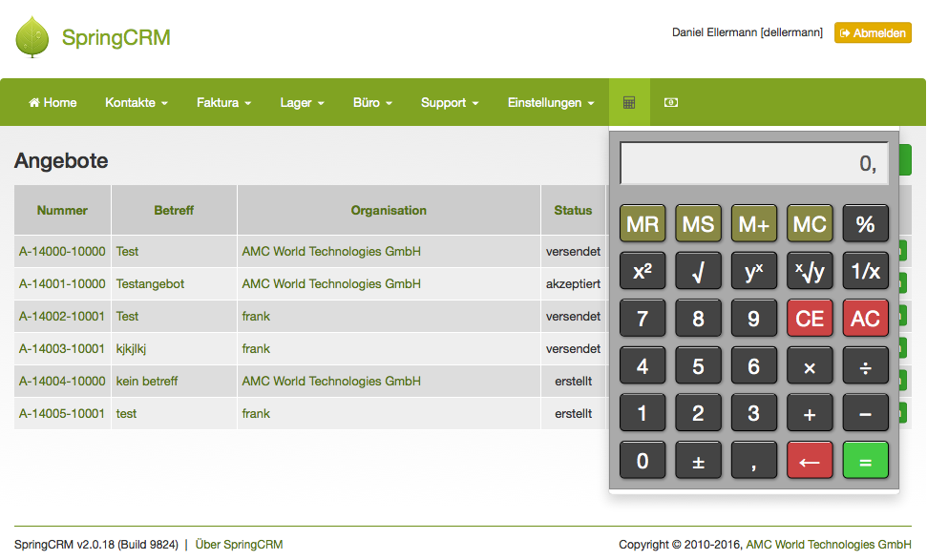Click calculator digit 8
Image resolution: width=927 pixels, height=560 pixels.
(x=698, y=319)
